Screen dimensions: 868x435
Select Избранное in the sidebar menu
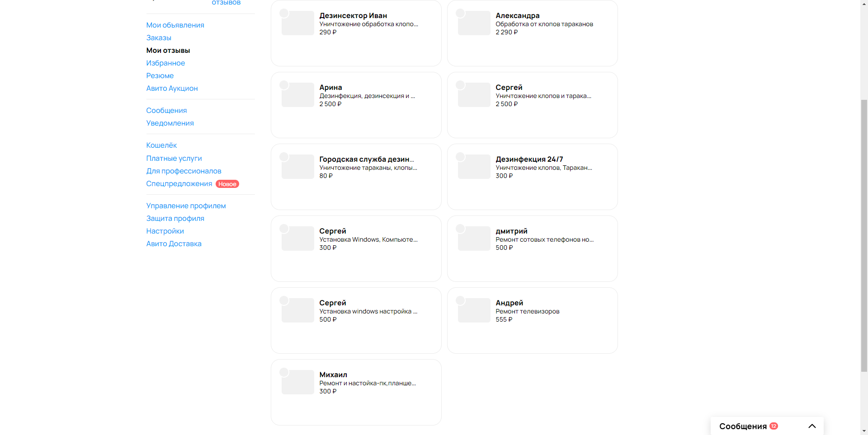click(x=165, y=63)
